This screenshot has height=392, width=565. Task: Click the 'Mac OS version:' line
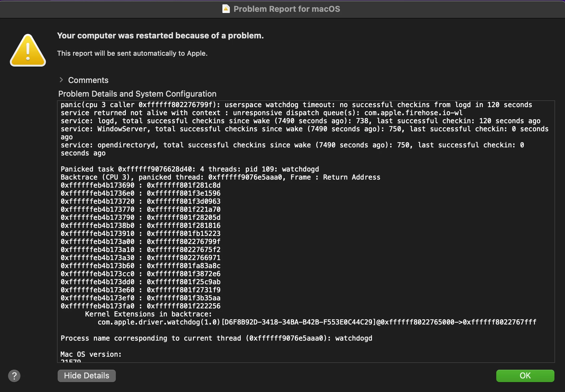[x=91, y=355]
